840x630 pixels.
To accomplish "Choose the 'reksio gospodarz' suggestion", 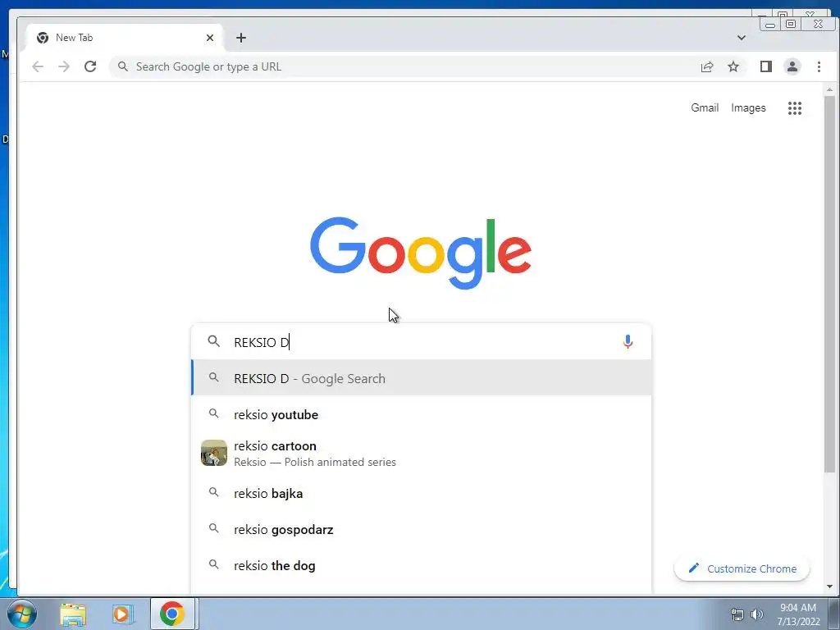I will click(422, 529).
